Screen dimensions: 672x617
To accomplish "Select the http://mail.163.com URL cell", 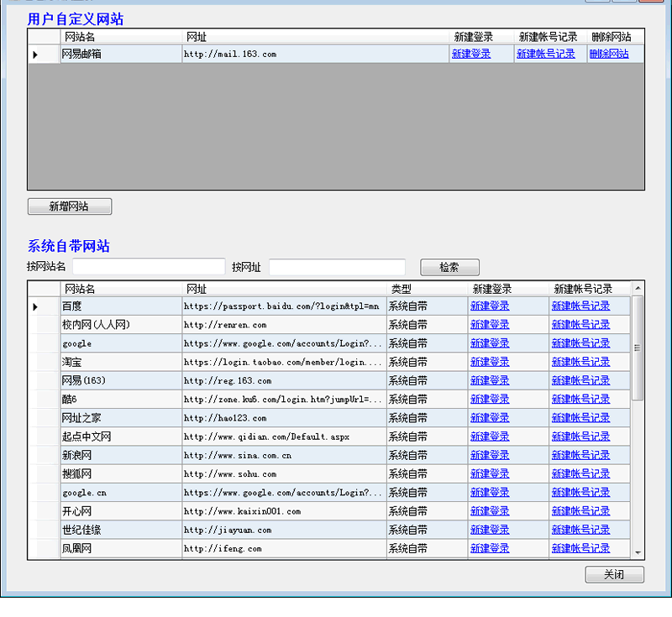I will [316, 54].
